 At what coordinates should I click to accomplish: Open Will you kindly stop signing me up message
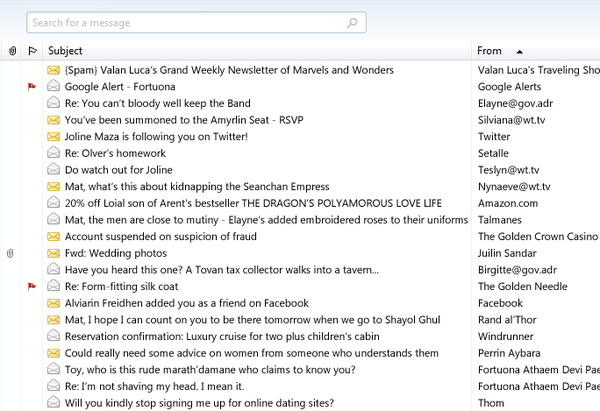click(199, 403)
